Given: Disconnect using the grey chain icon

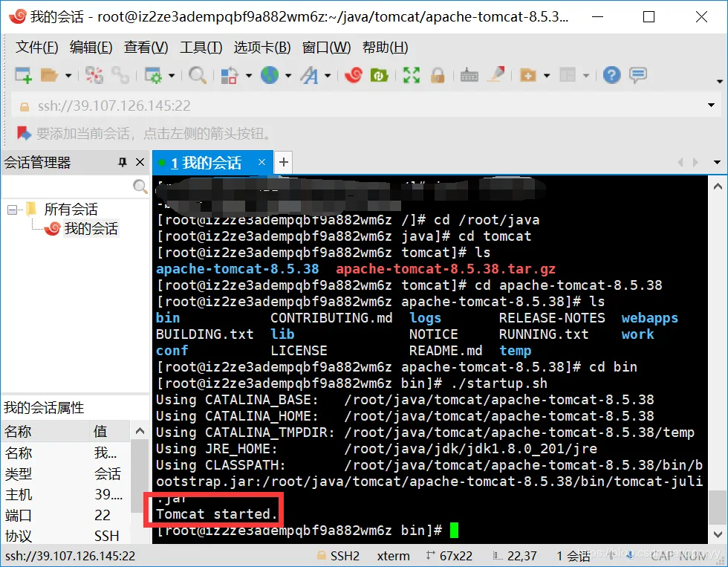Looking at the screenshot, I should (x=120, y=75).
